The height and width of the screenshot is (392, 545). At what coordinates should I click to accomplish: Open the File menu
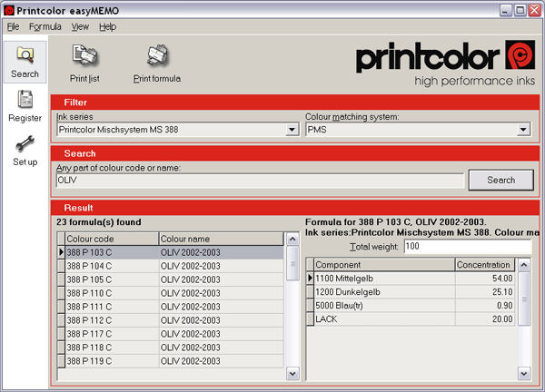click(x=13, y=27)
